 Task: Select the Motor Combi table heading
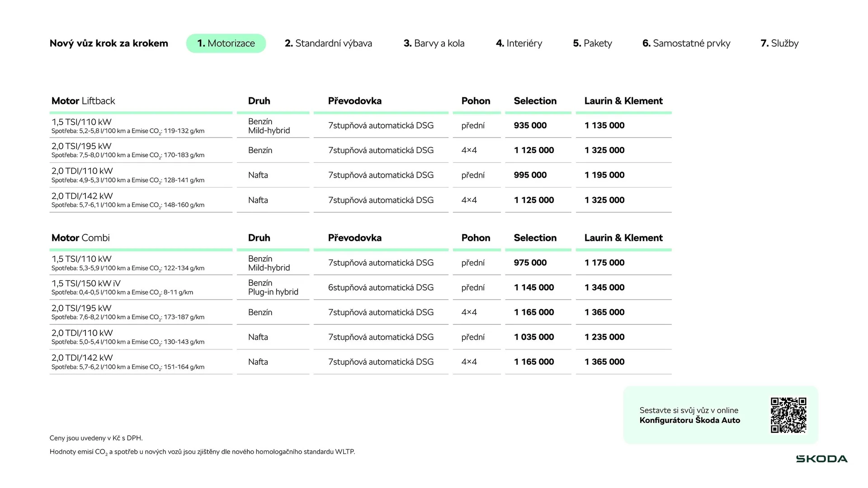coord(80,238)
